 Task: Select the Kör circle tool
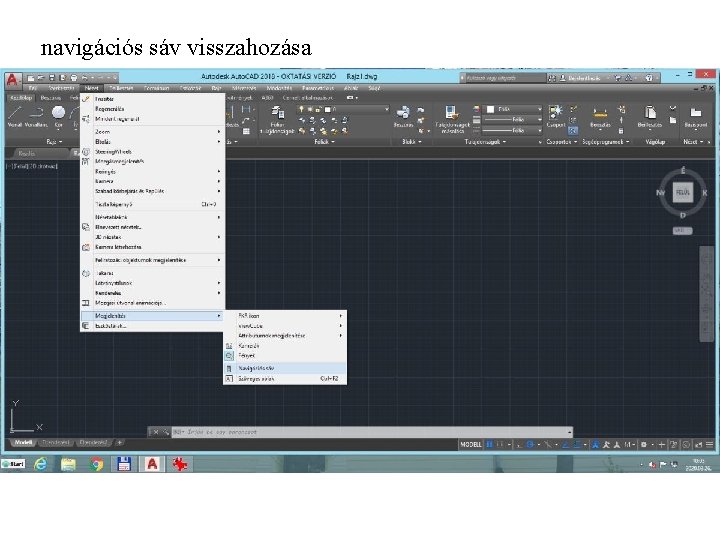(58, 116)
